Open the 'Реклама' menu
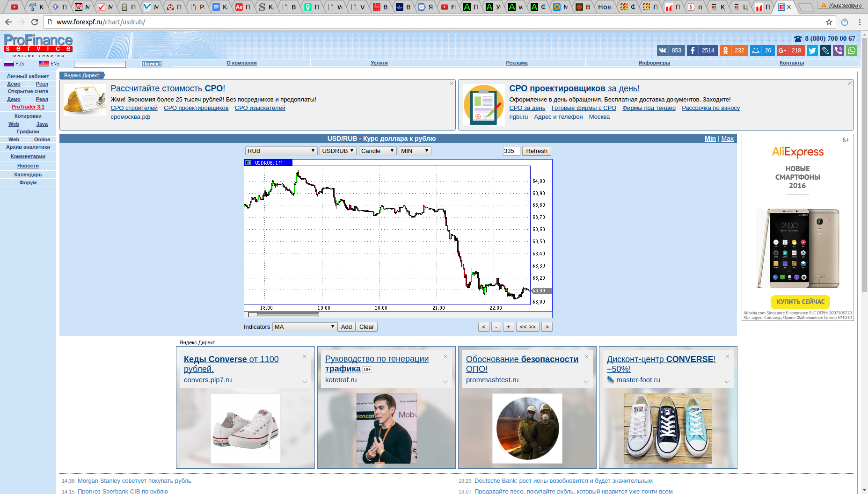Image resolution: width=868 pixels, height=494 pixels. (x=517, y=63)
